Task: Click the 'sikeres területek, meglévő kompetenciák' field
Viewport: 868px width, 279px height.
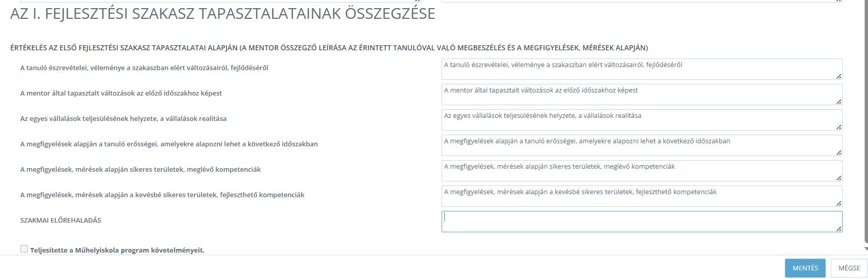Action: point(642,171)
